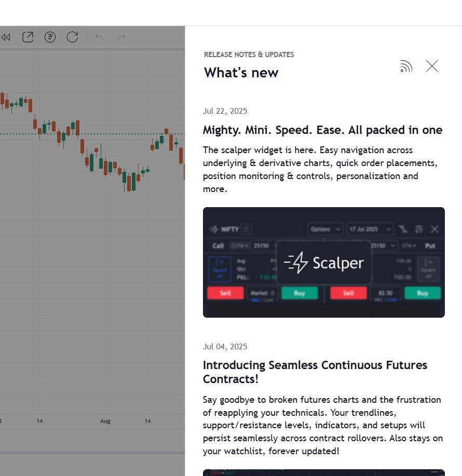Close the What's new panel

(432, 66)
